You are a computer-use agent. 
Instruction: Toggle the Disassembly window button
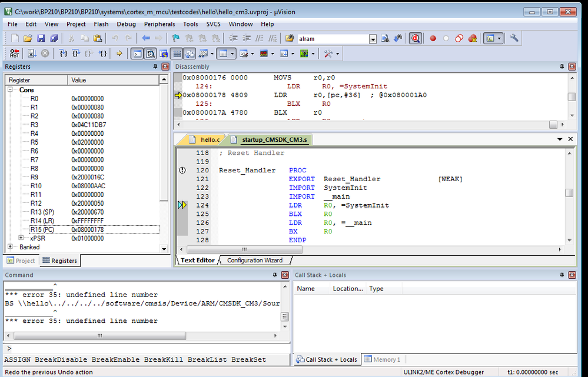click(x=151, y=54)
